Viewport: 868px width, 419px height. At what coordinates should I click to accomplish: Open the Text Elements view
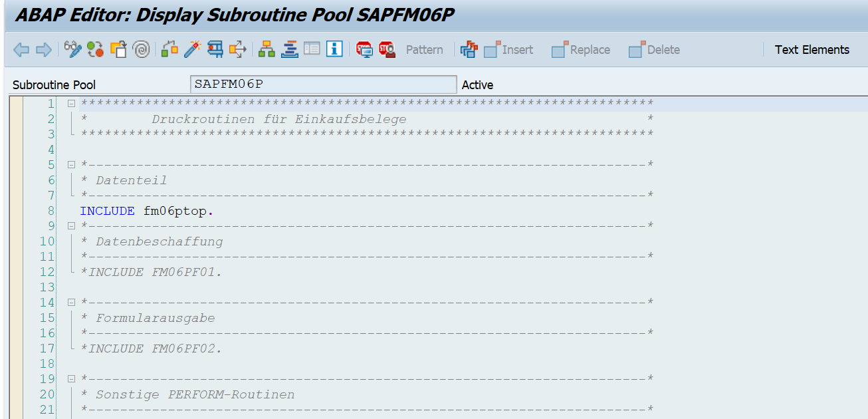[812, 49]
